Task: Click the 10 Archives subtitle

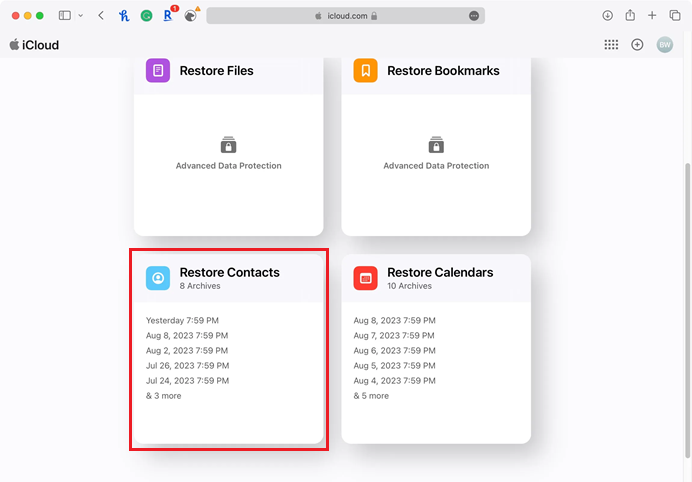Action: [x=410, y=286]
